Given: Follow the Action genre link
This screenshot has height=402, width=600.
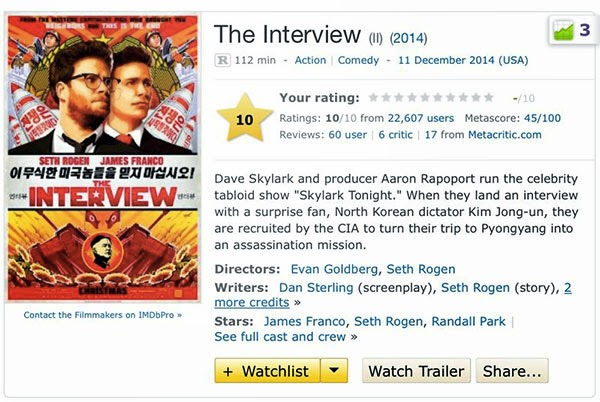Looking at the screenshot, I should [310, 60].
